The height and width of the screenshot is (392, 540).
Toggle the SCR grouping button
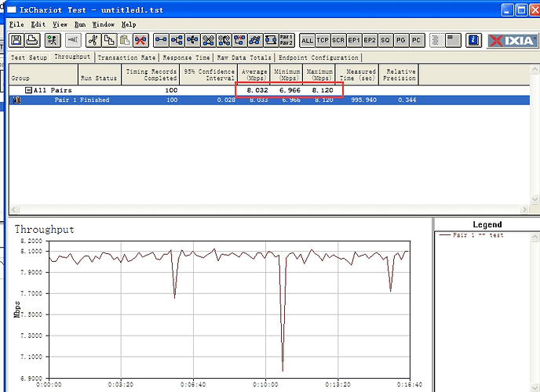338,40
